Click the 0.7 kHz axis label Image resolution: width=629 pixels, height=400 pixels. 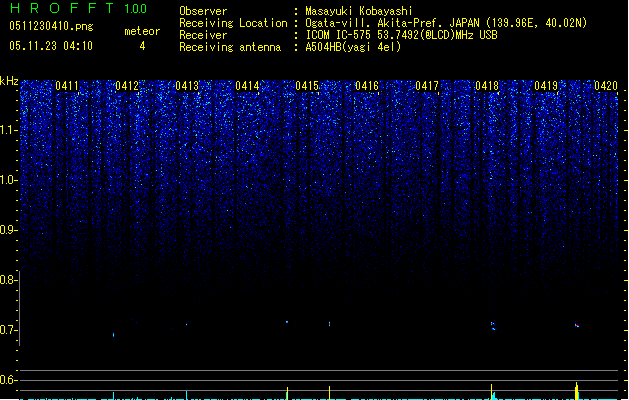click(x=8, y=330)
